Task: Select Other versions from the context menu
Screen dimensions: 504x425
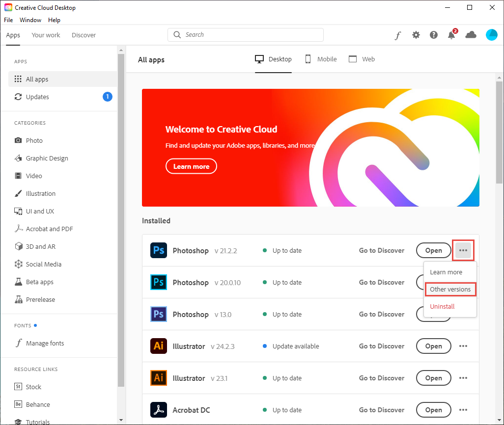Action: 450,289
